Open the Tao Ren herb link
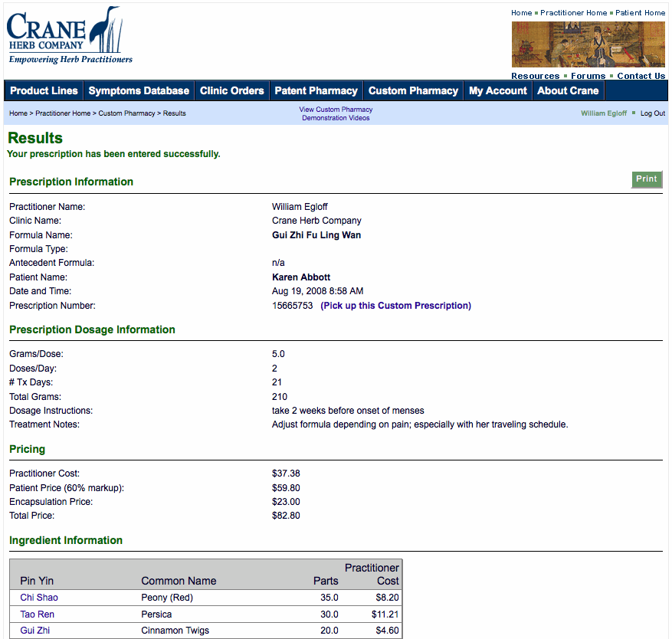 pyautogui.click(x=37, y=614)
